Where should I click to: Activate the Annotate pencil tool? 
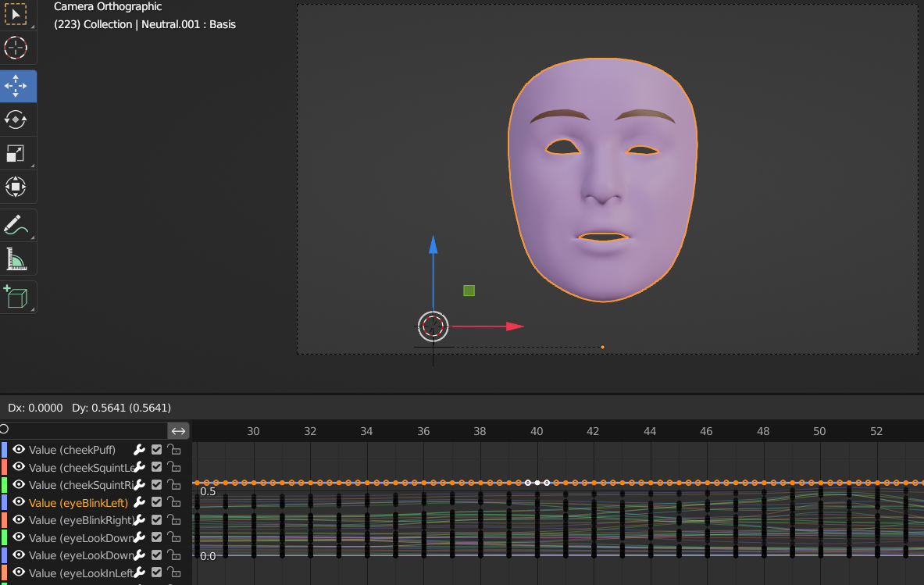(x=16, y=225)
